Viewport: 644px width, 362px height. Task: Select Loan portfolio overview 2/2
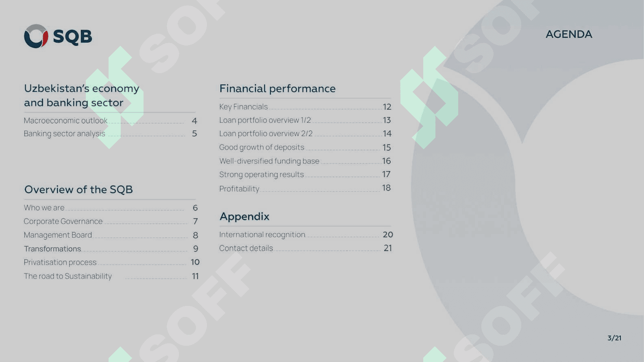[265, 134]
